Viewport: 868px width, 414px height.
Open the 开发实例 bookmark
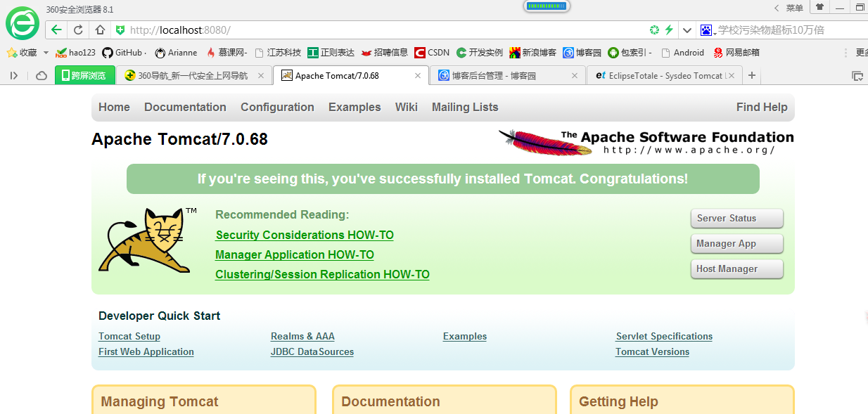[479, 53]
